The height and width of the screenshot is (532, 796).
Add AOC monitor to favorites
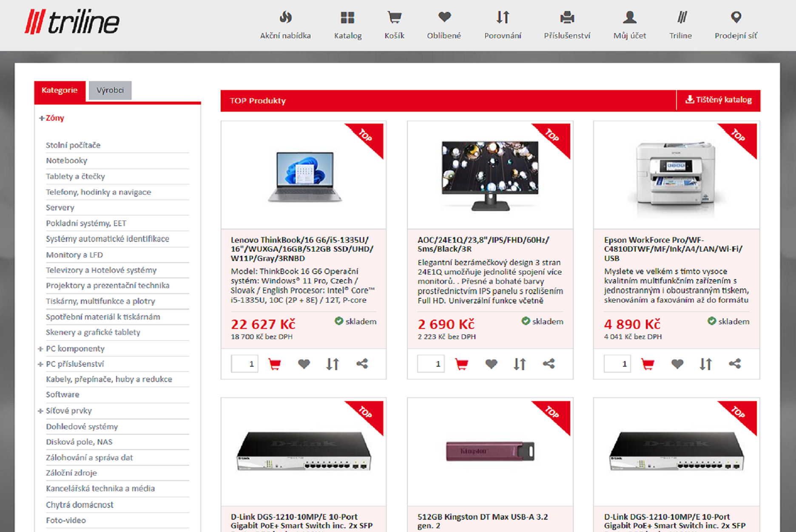[491, 364]
